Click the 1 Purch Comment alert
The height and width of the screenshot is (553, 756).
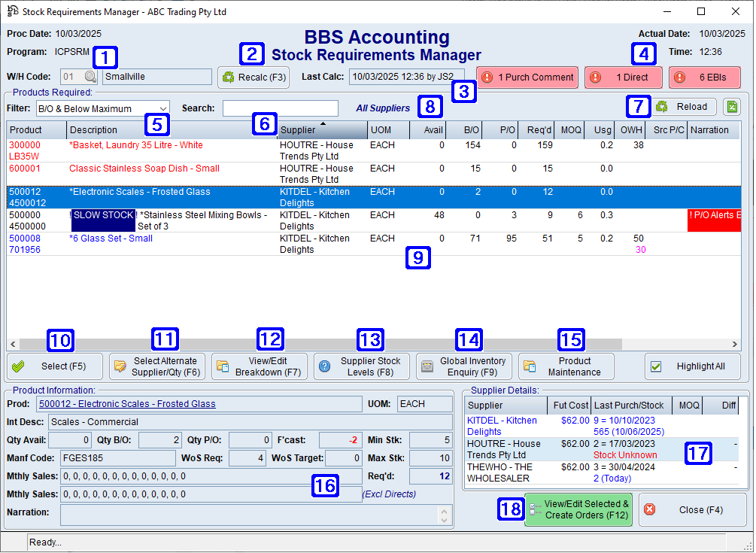click(527, 77)
